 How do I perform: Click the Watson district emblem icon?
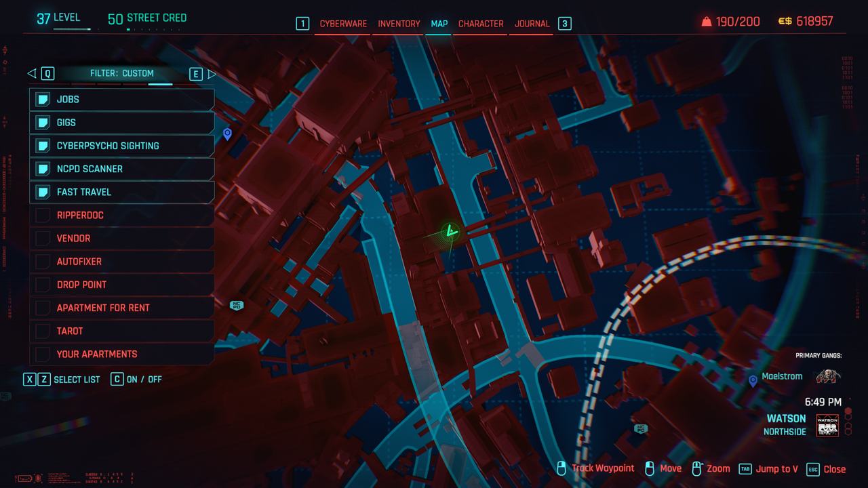pos(827,426)
